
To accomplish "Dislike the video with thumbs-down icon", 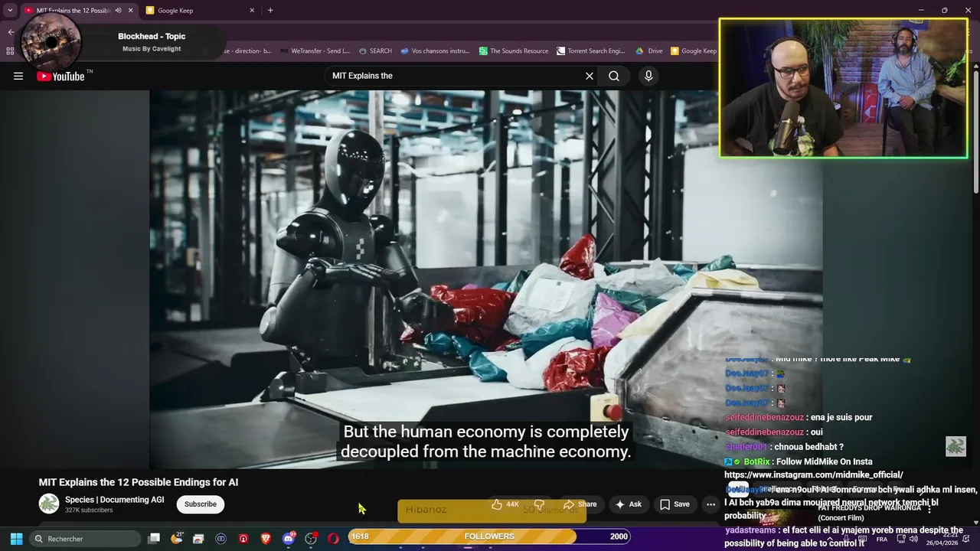I will pyautogui.click(x=539, y=504).
